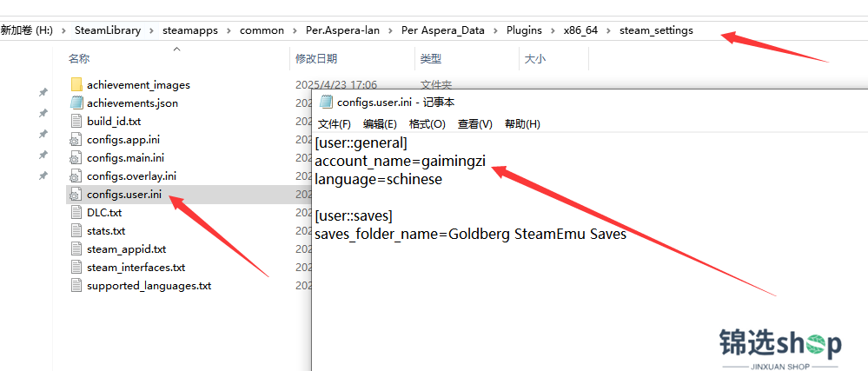Navigate to 新加卷 (H:) in the address bar
This screenshot has width=868, height=371.
pos(27,30)
